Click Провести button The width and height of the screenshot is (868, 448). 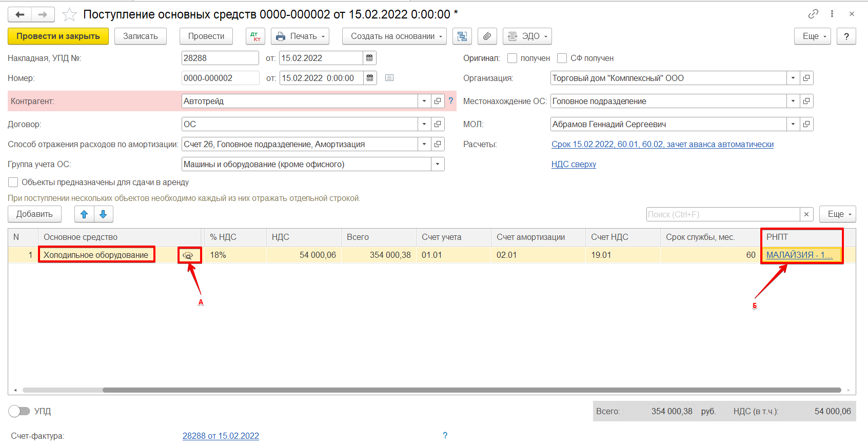point(206,36)
